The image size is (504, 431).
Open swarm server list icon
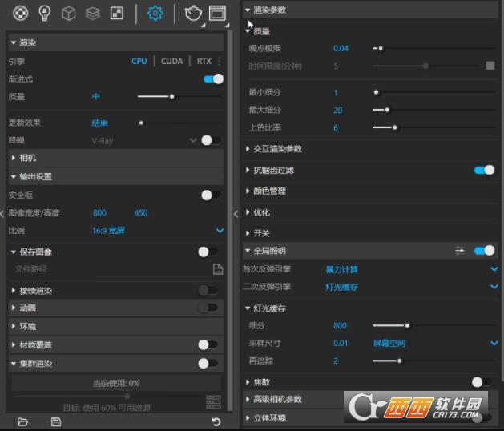pyautogui.click(x=213, y=401)
